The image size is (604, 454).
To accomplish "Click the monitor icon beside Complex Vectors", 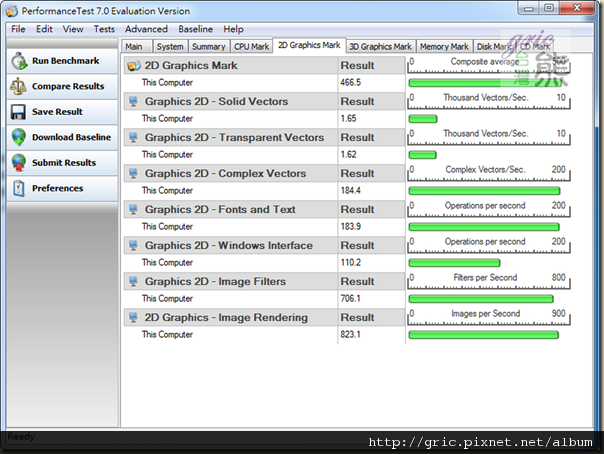I will pyautogui.click(x=133, y=174).
